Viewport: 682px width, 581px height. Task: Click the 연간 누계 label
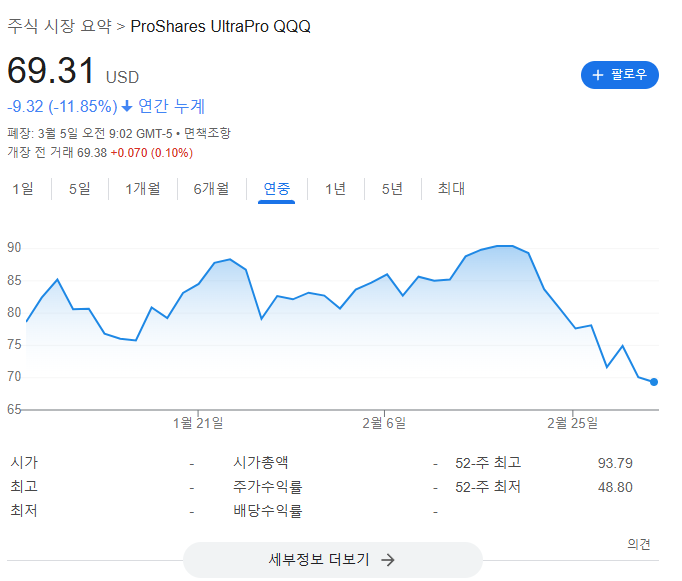(171, 107)
